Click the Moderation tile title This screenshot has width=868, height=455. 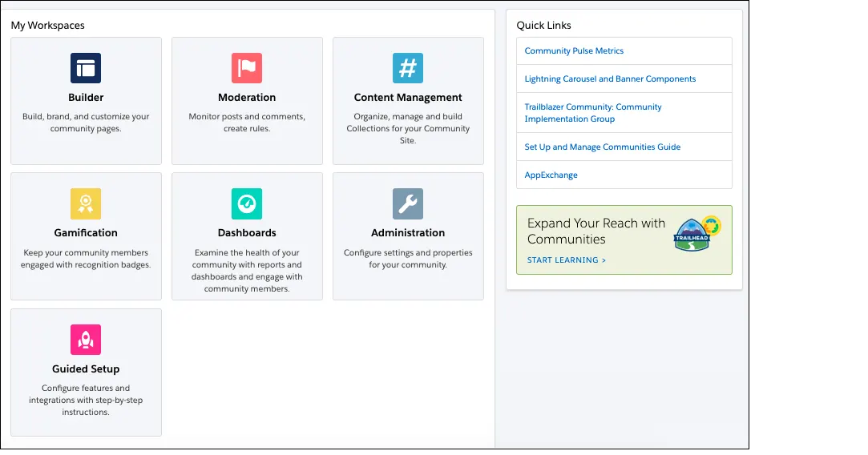point(247,98)
